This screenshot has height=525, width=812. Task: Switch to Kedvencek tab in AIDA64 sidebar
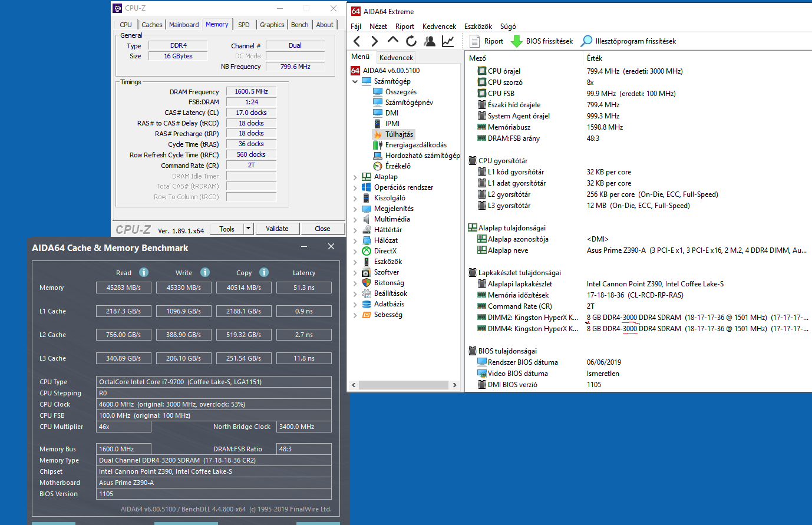396,57
